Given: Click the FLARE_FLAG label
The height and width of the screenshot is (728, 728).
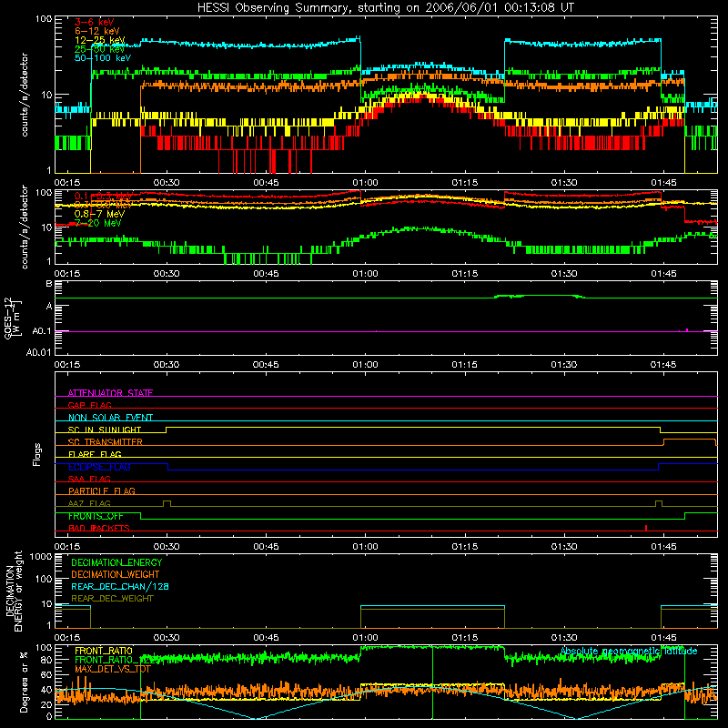Looking at the screenshot, I should tap(95, 454).
